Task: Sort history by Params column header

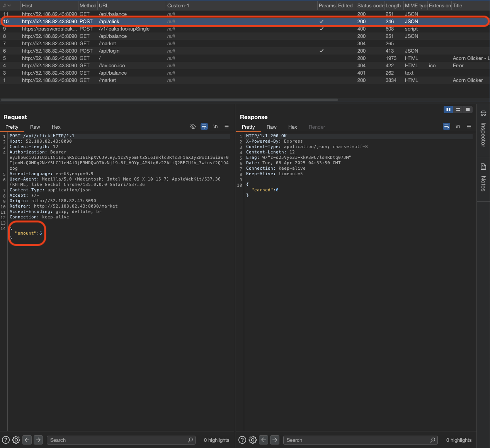Action: coord(327,5)
